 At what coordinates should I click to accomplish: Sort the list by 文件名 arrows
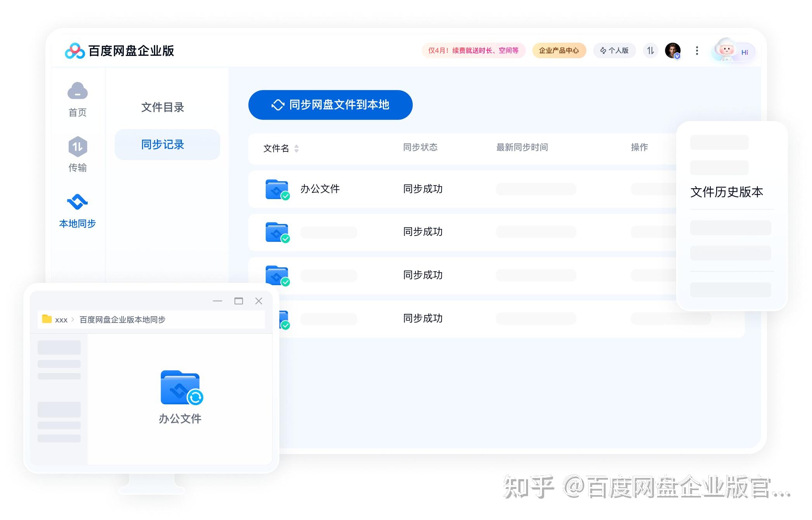pos(296,148)
